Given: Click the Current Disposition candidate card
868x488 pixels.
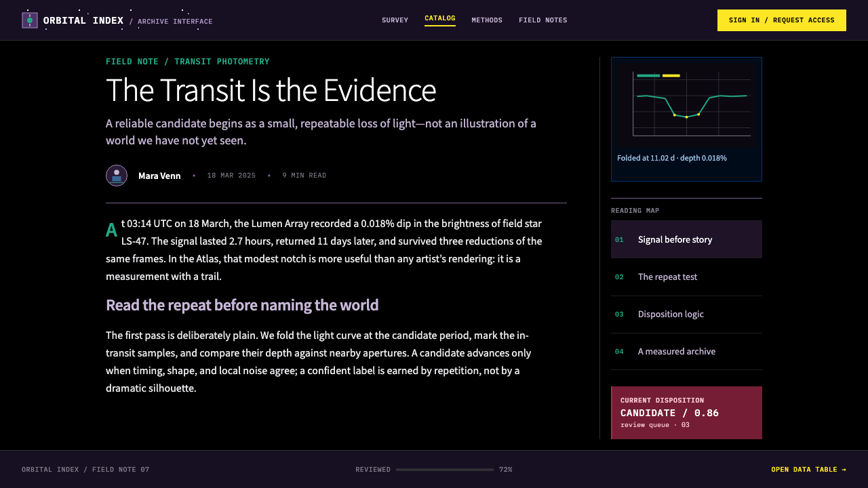Looking at the screenshot, I should (686, 413).
